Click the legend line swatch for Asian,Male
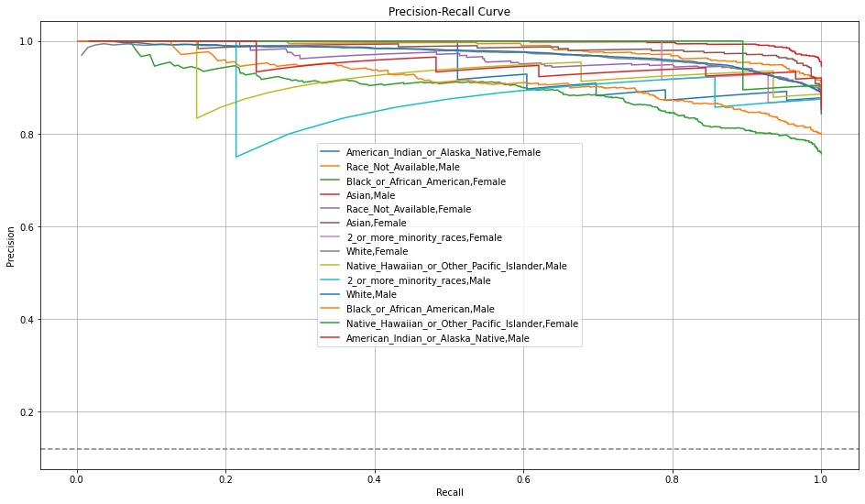This screenshot has height=504, width=865. click(x=331, y=195)
